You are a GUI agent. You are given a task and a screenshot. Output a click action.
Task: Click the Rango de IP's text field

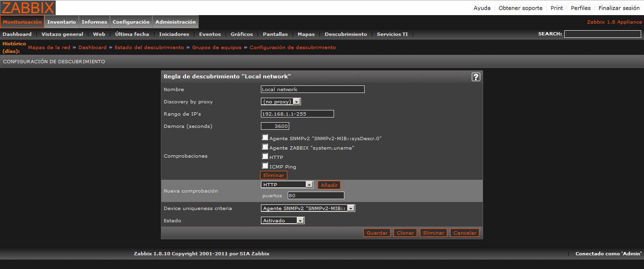coord(297,114)
